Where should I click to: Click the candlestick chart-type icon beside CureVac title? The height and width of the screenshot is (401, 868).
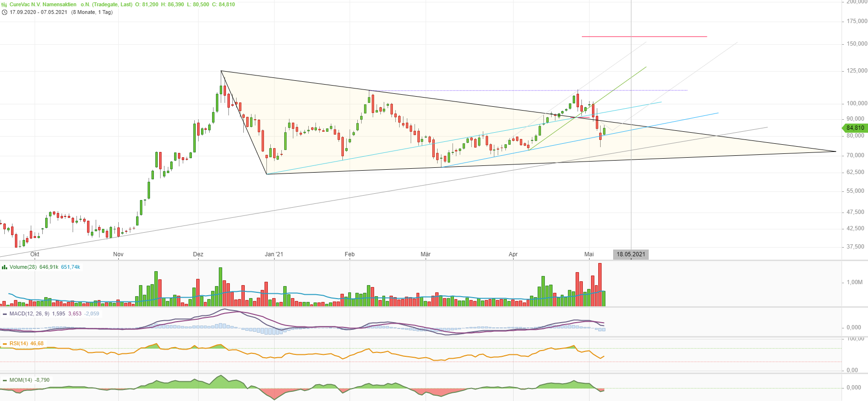[4, 4]
